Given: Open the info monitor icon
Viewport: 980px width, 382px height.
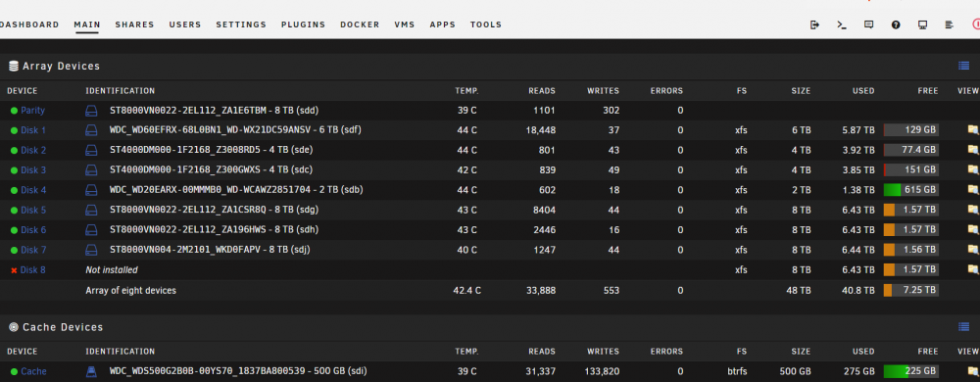Looking at the screenshot, I should point(922,24).
